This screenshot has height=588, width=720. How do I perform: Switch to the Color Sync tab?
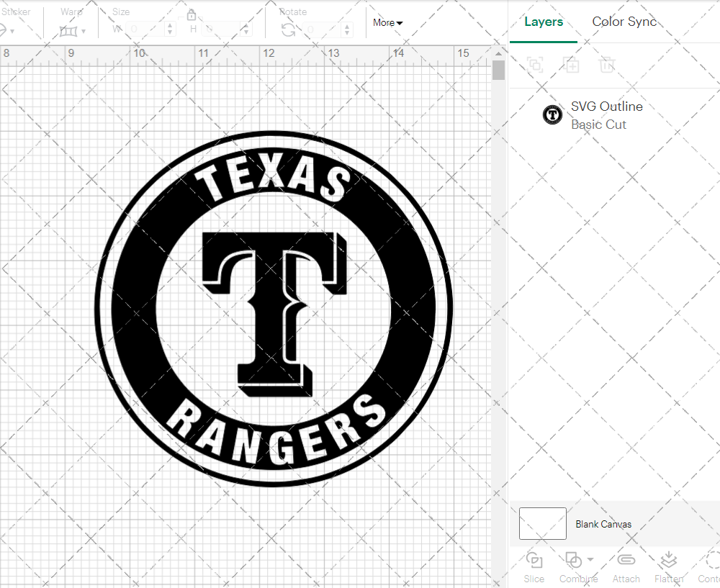coord(624,22)
